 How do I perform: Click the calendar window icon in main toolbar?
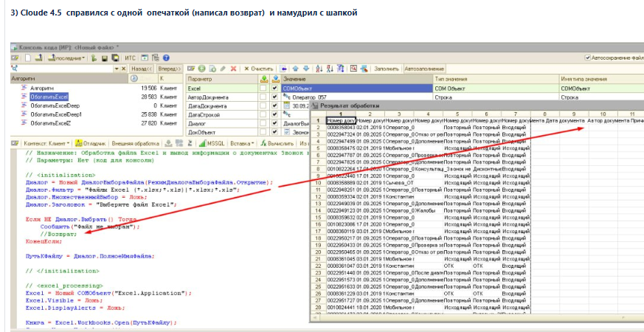(144, 58)
